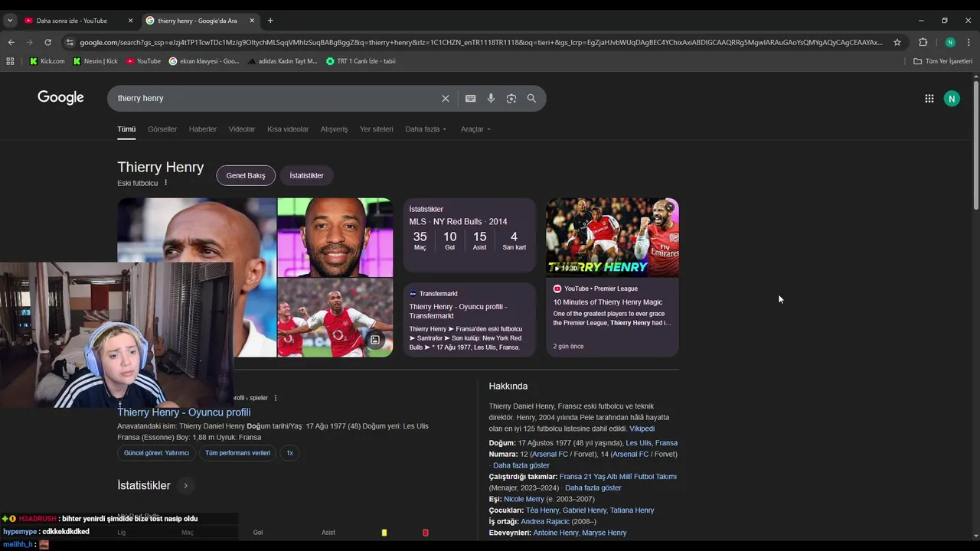Open the Thierry Henry face portrait thumbnail
The width and height of the screenshot is (980, 551).
(335, 237)
